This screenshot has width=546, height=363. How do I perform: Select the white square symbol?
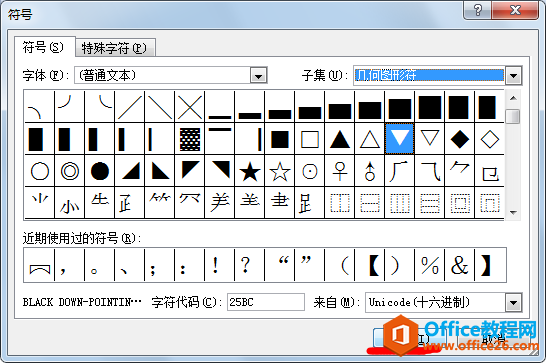pos(310,139)
